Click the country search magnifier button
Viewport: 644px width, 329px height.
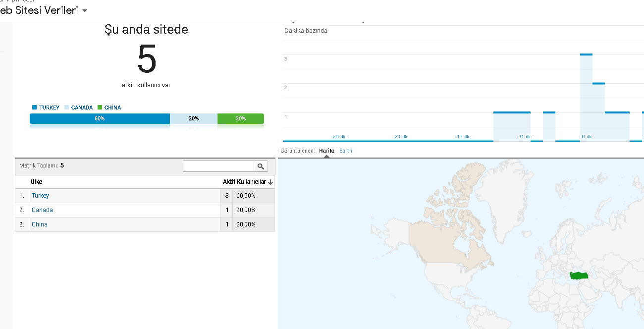coord(261,166)
